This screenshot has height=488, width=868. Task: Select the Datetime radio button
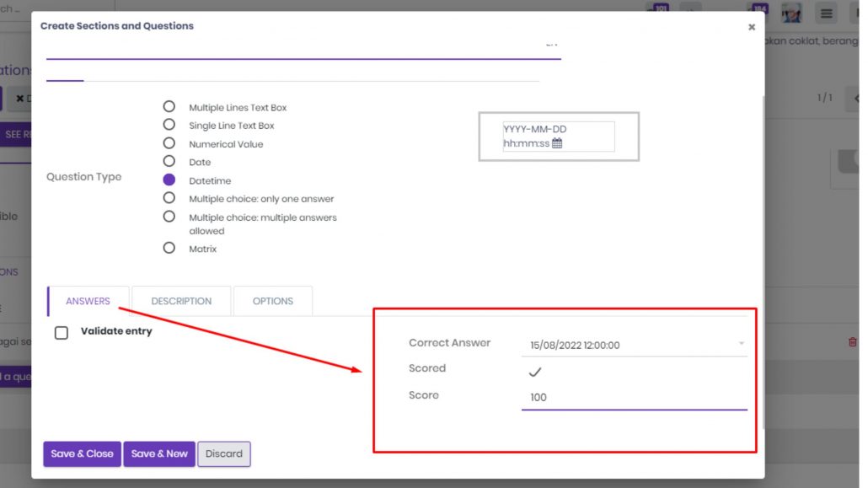tap(169, 180)
